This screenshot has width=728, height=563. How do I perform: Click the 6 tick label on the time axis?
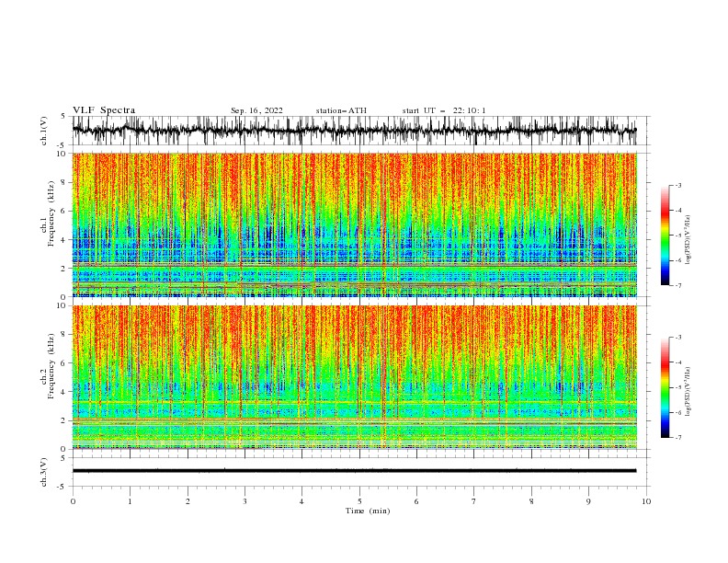point(416,501)
